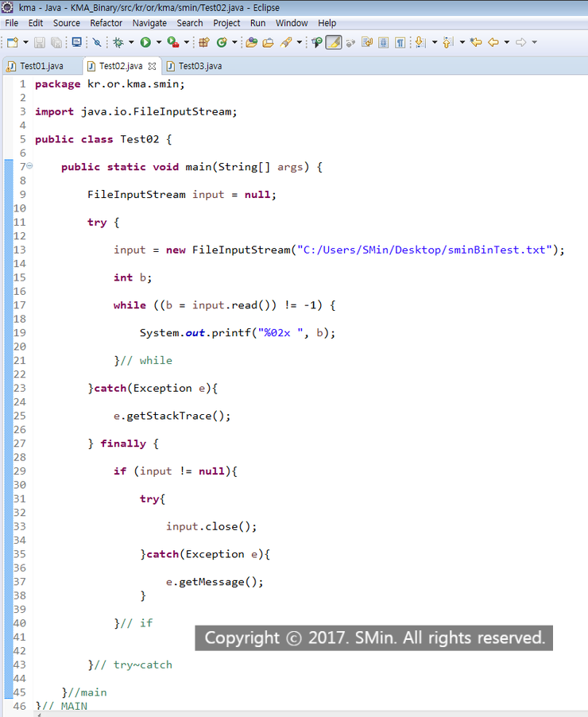Click the class name 'Test02' declaration
The height and width of the screenshot is (717, 588).
coord(140,139)
